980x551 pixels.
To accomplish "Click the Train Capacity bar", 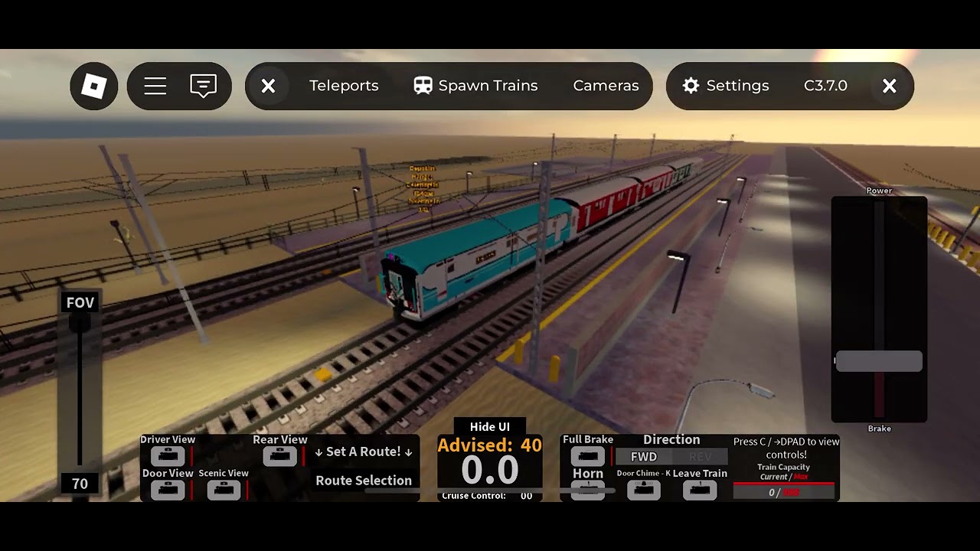I will coord(784,492).
